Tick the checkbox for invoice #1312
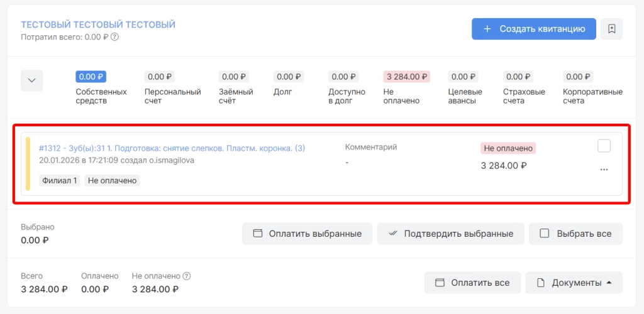Viewport: 644px width, 314px height. 604,146
